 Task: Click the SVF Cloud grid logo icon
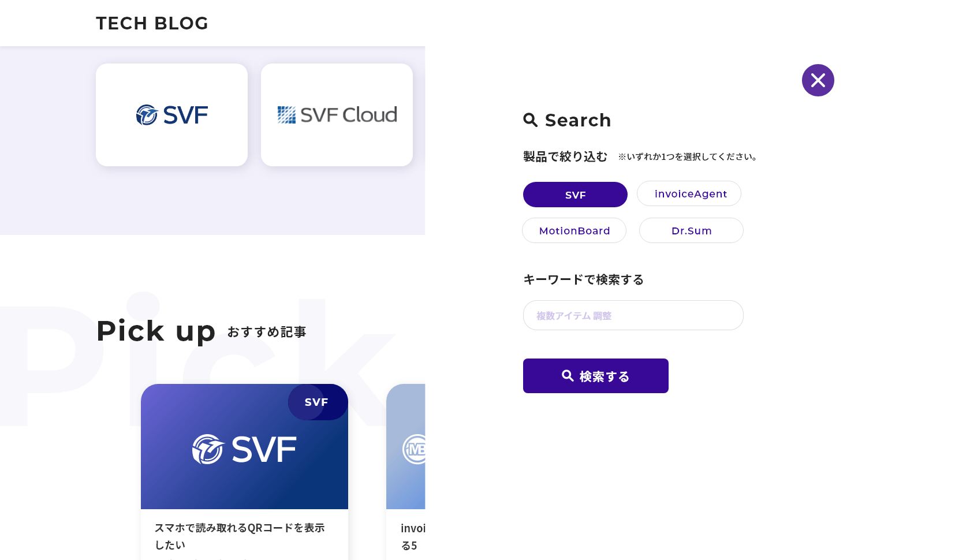pos(286,115)
